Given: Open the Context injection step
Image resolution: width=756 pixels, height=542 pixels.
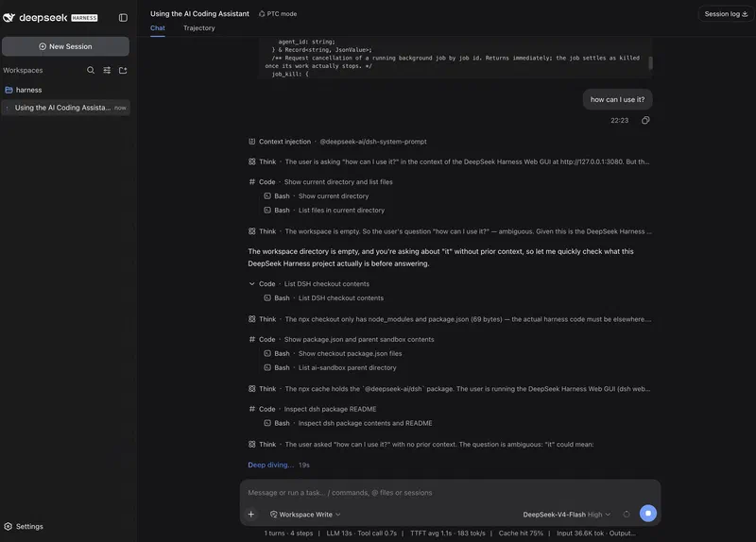Looking at the screenshot, I should [x=337, y=142].
